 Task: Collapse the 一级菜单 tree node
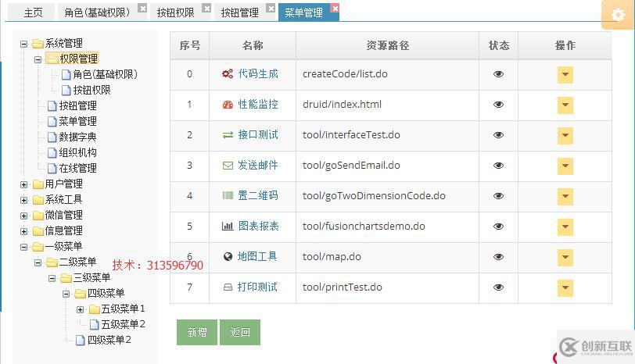coord(24,247)
